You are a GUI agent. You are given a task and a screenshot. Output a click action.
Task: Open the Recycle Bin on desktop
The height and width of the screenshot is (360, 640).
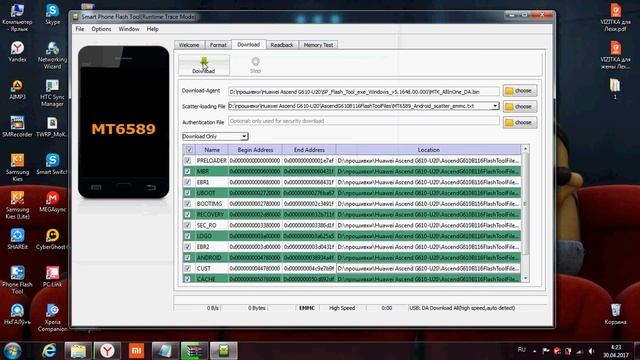616,314
